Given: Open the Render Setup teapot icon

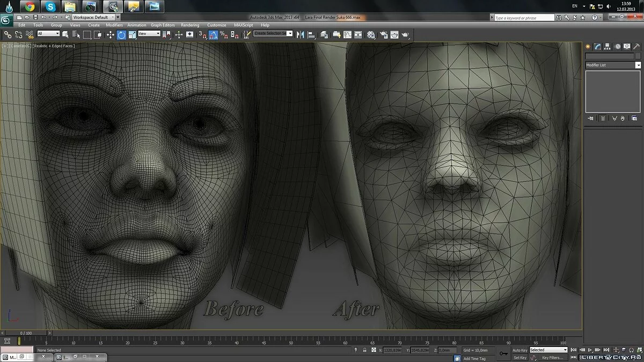Looking at the screenshot, I should pos(383,34).
